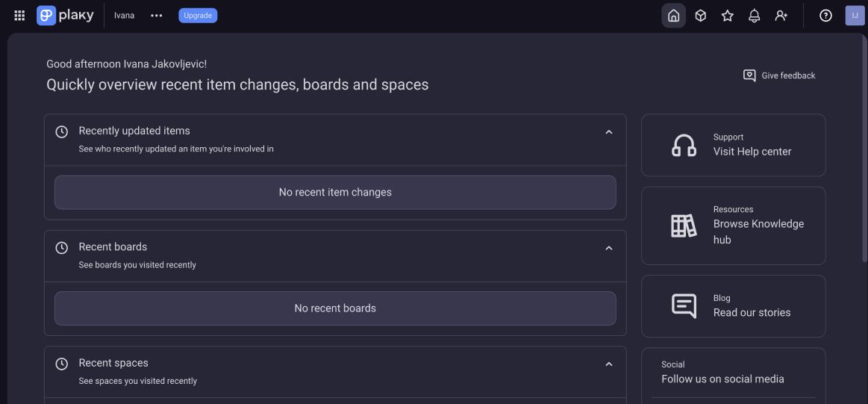Click the Upgrade button
This screenshot has height=404, width=868.
[x=198, y=16]
